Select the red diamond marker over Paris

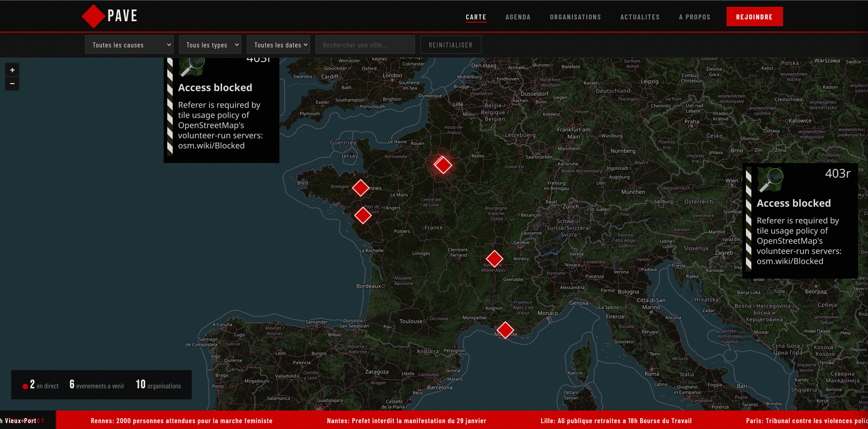443,165
